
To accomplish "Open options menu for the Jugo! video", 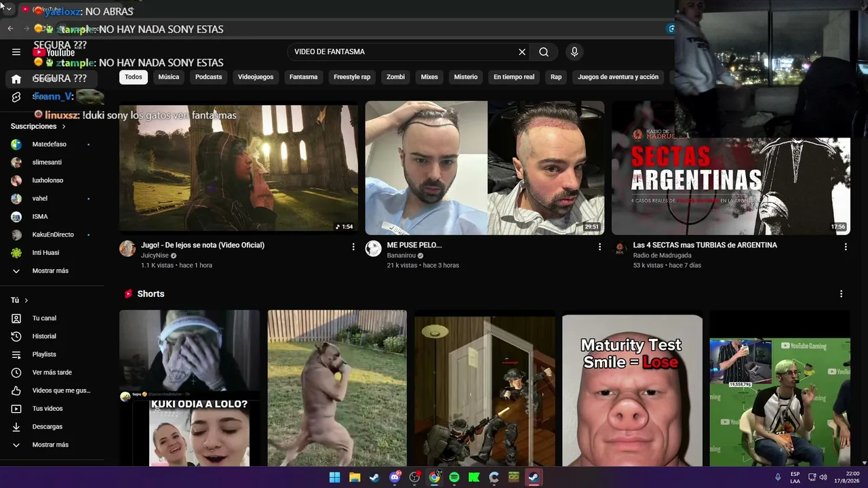I will tap(353, 247).
